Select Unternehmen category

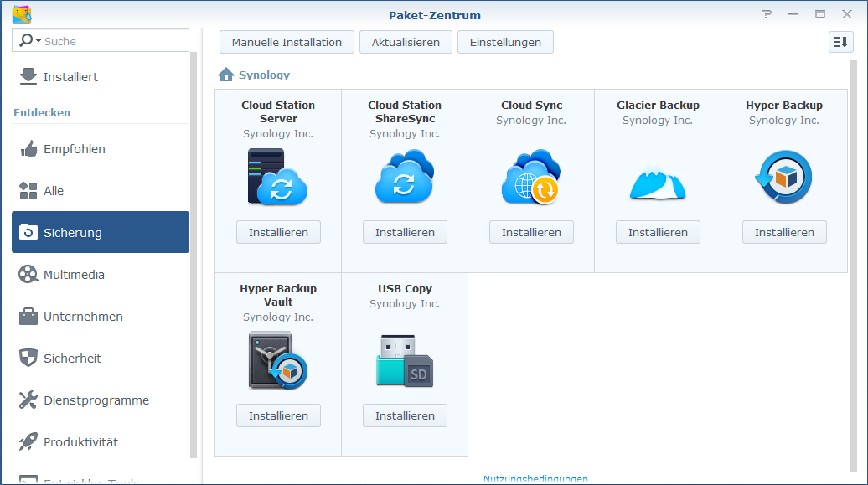[101, 317]
